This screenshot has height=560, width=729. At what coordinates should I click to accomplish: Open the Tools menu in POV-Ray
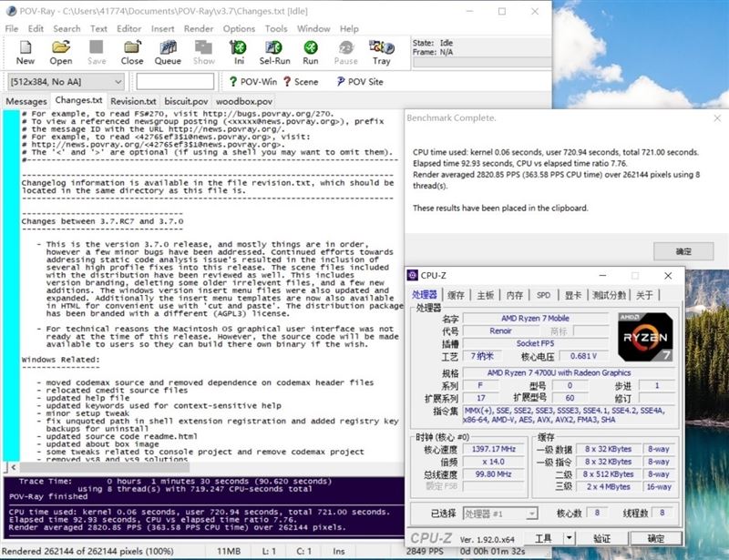pos(276,29)
